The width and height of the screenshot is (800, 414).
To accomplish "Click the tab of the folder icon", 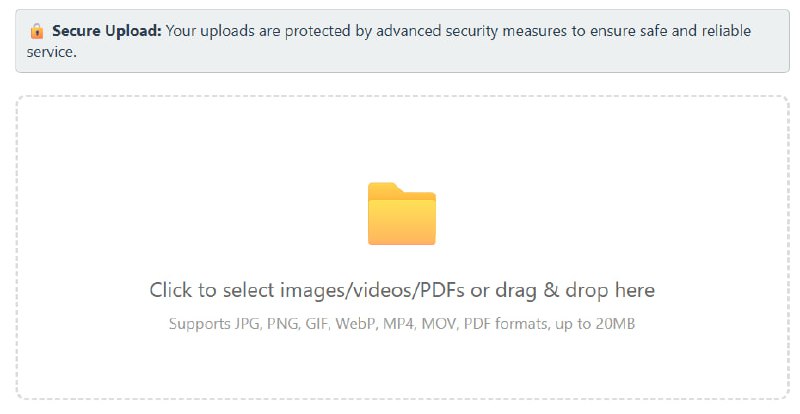I will click(384, 188).
